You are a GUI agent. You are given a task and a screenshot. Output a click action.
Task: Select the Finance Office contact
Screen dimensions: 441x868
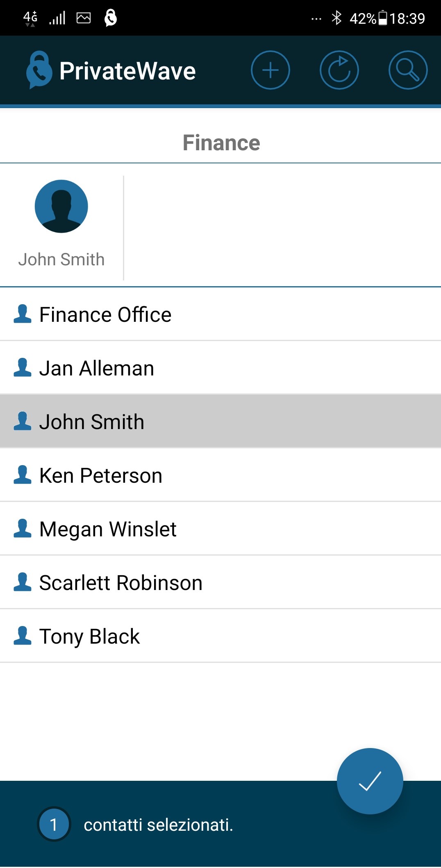click(x=220, y=314)
